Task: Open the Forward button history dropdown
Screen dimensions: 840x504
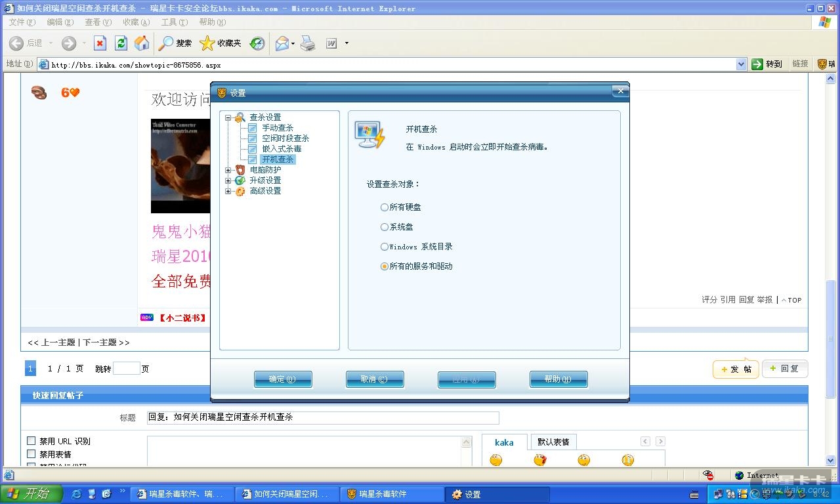Action: 84,43
